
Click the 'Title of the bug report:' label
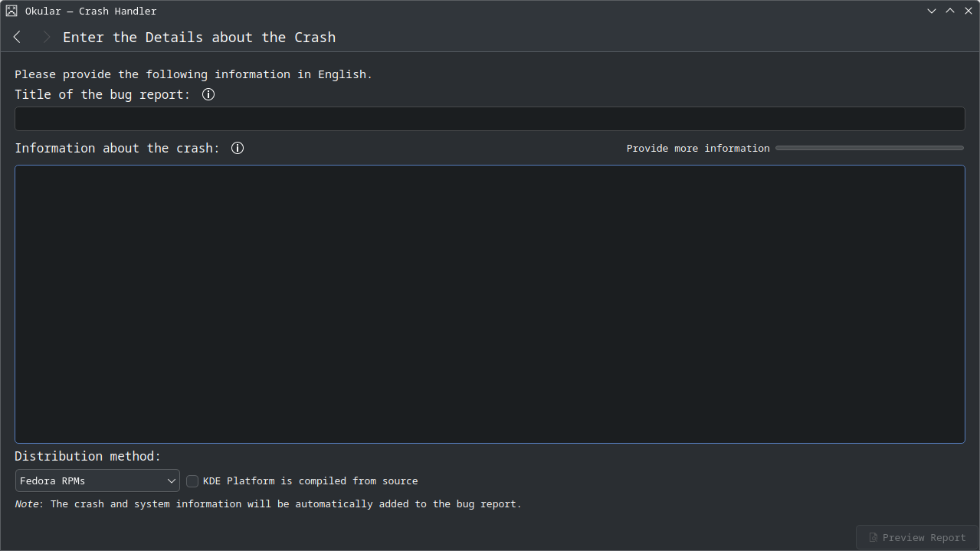[x=103, y=94]
